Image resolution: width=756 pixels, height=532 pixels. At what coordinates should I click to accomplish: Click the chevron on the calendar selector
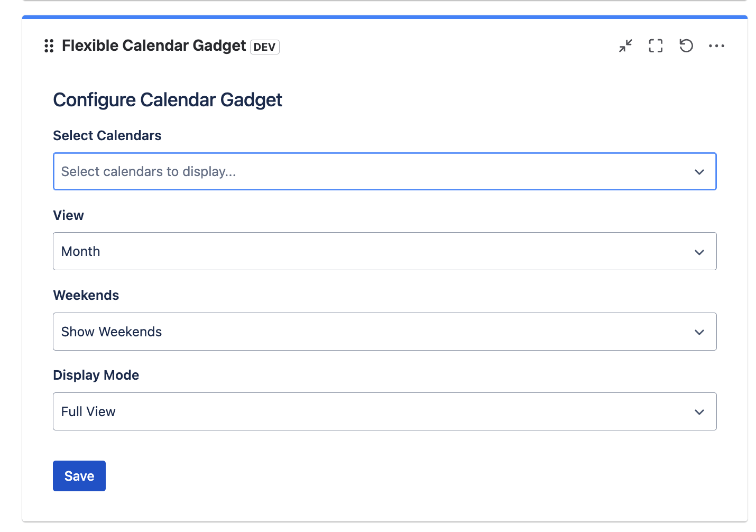[699, 171]
